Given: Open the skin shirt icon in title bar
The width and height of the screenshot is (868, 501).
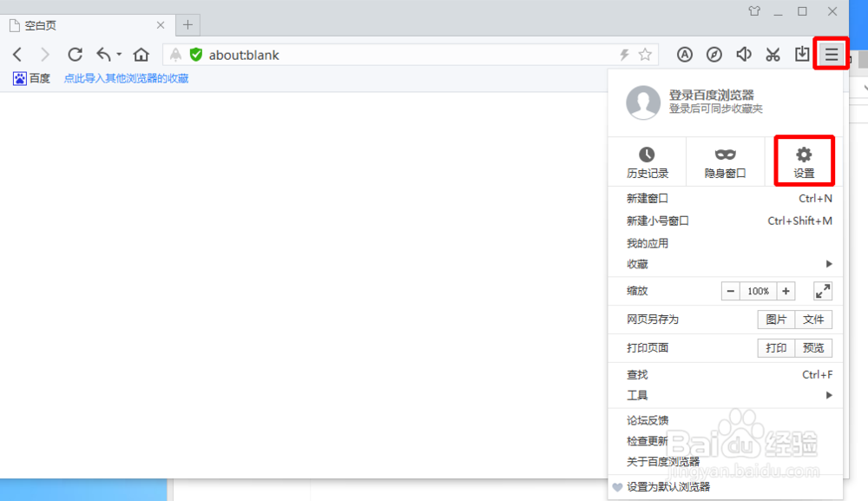Looking at the screenshot, I should click(x=754, y=11).
